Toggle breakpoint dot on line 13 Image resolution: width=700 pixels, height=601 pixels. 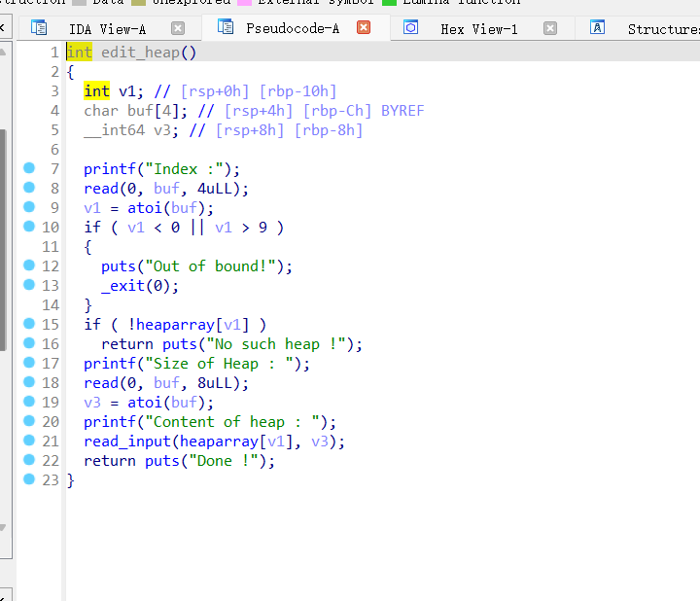[29, 284]
